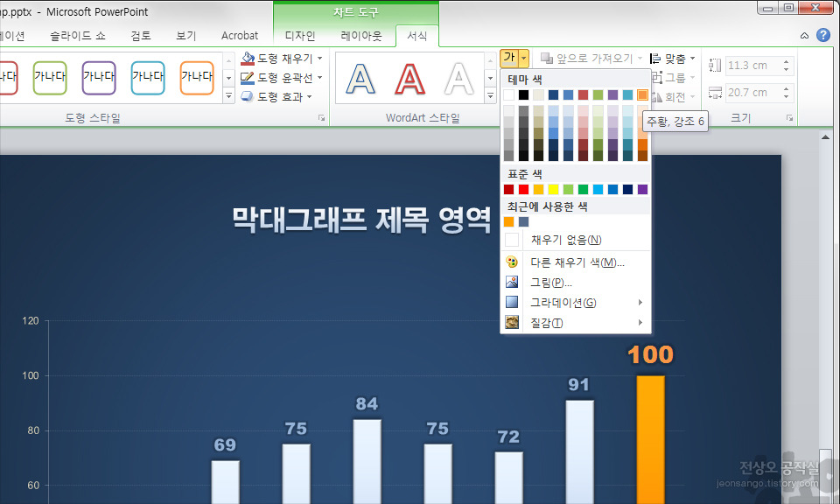Increase shape height 11.3 cm stepper
840x504 pixels.
pyautogui.click(x=786, y=61)
